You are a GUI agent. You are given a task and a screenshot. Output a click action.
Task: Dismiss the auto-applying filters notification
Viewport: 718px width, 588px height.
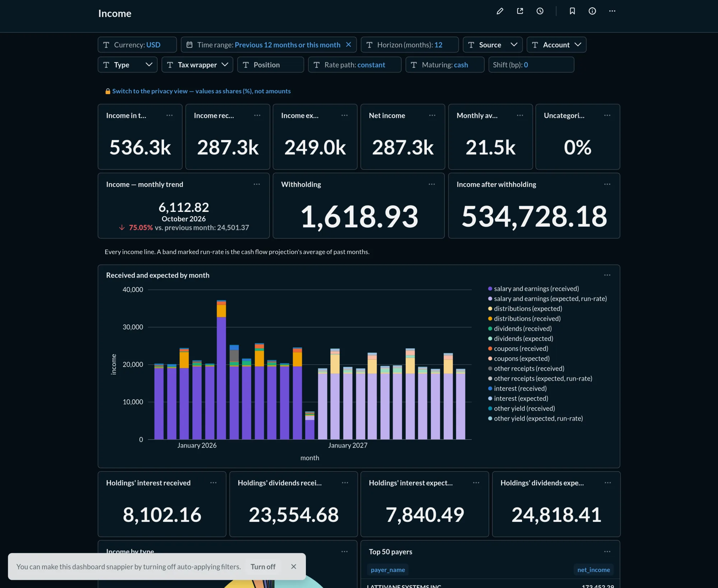coord(294,566)
